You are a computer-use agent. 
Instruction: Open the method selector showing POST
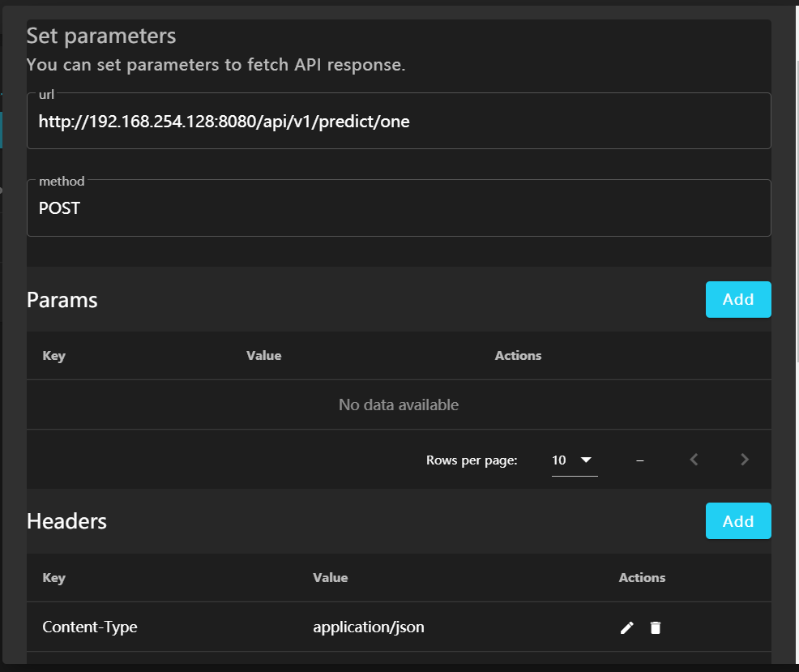pyautogui.click(x=399, y=208)
